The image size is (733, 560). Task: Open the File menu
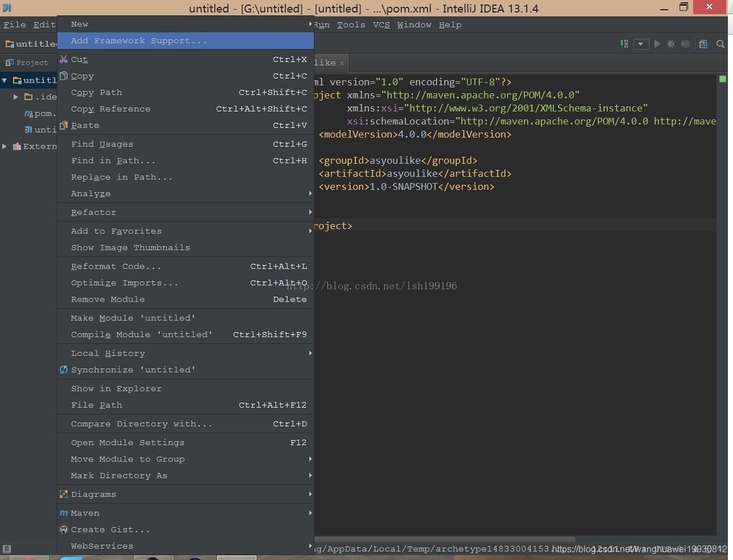click(x=15, y=24)
